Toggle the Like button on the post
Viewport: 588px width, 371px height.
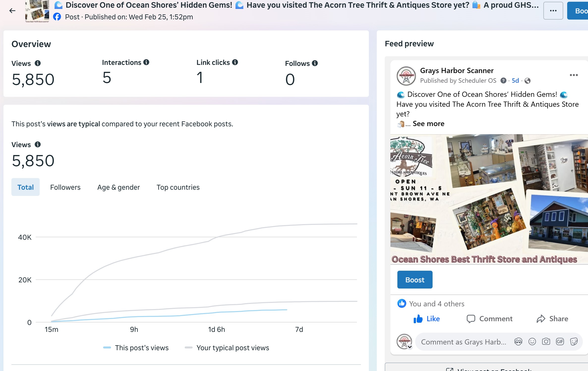point(427,319)
